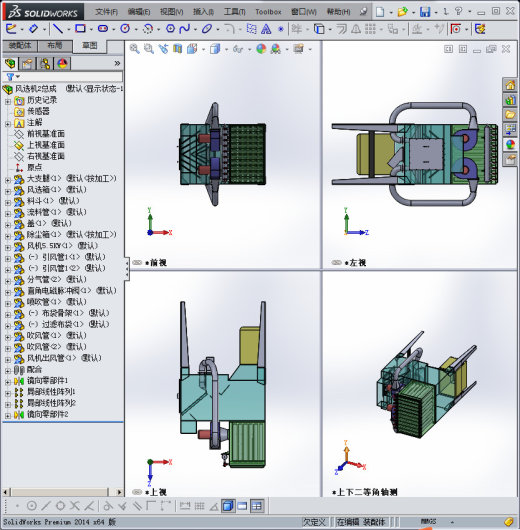Click the tree panel horizontal scrollbar right arrow

pos(119,492)
